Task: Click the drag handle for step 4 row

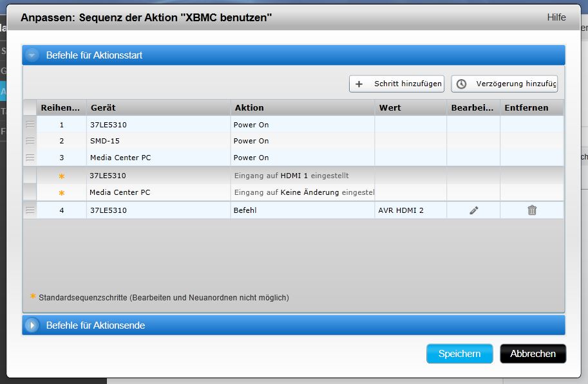Action: tap(30, 210)
